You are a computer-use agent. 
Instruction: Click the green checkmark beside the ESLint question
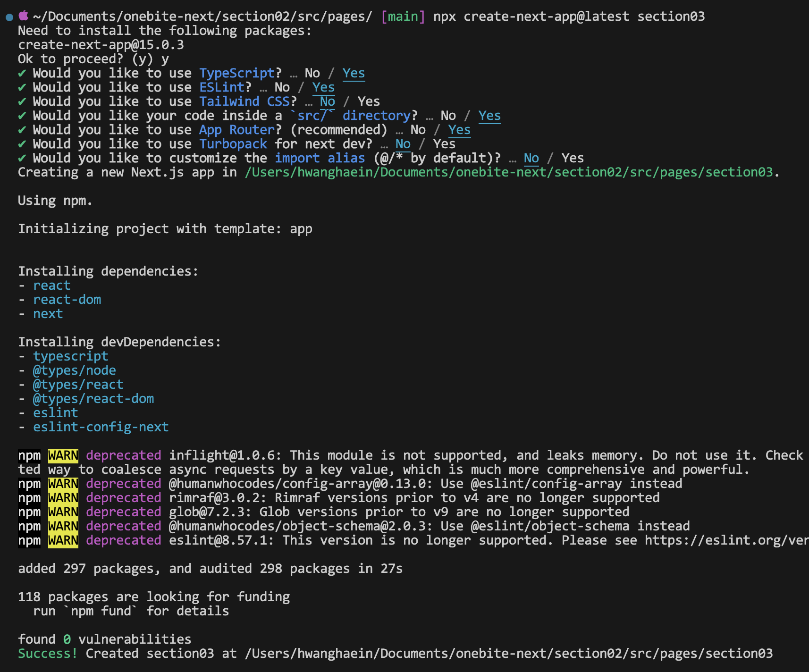(x=22, y=88)
